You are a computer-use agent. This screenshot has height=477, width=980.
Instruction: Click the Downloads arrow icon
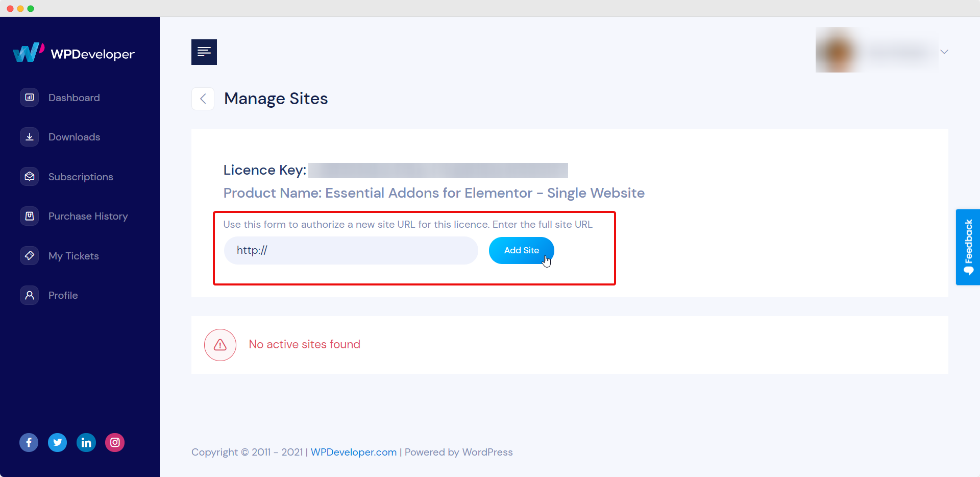coord(30,137)
